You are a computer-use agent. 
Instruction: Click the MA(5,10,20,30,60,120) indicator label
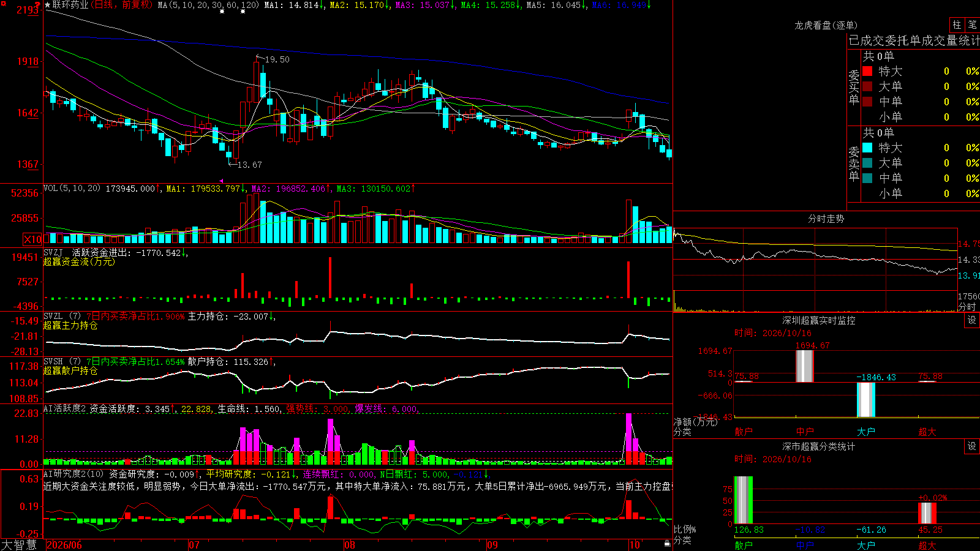tap(208, 5)
